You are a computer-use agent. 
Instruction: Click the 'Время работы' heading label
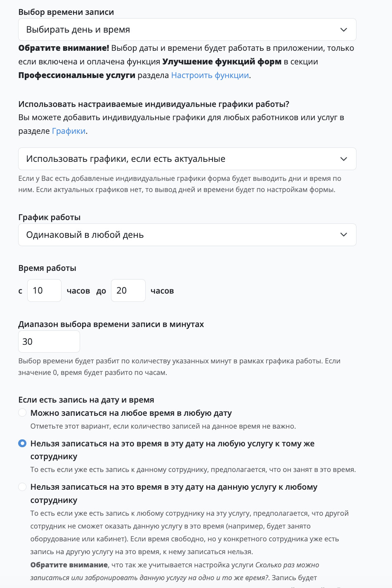pos(47,268)
